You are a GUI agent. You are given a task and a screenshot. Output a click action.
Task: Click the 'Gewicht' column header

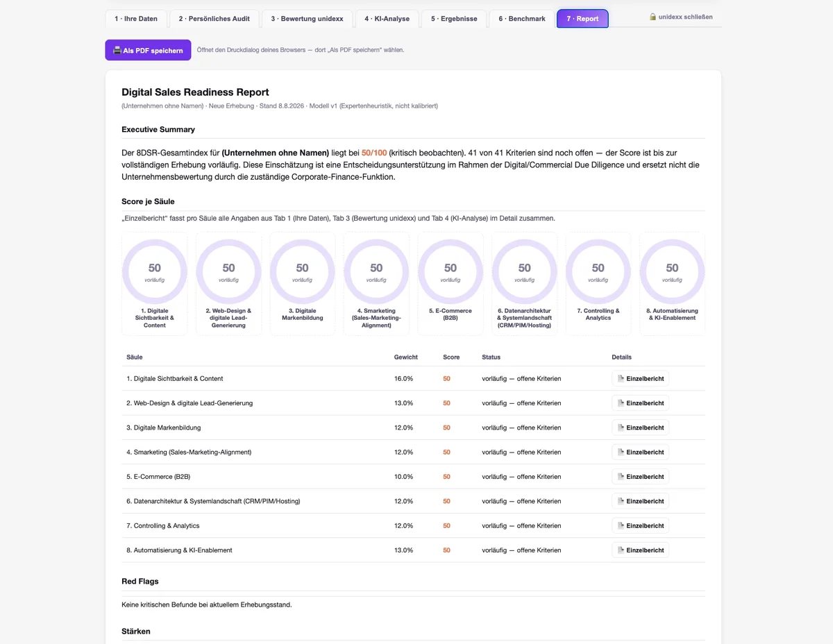tap(406, 357)
